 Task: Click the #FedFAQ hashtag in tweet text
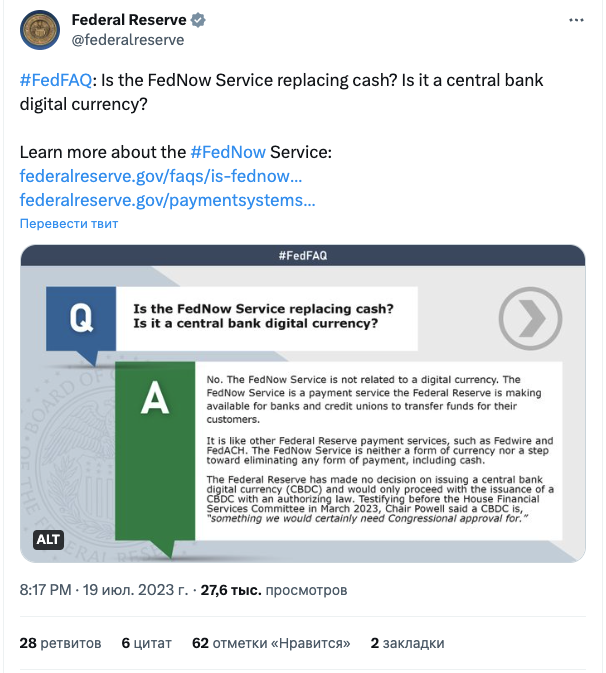[x=55, y=81]
